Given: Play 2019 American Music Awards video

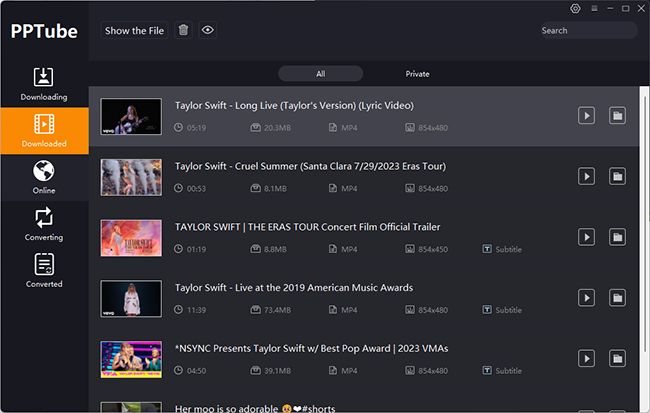Looking at the screenshot, I should coord(586,298).
